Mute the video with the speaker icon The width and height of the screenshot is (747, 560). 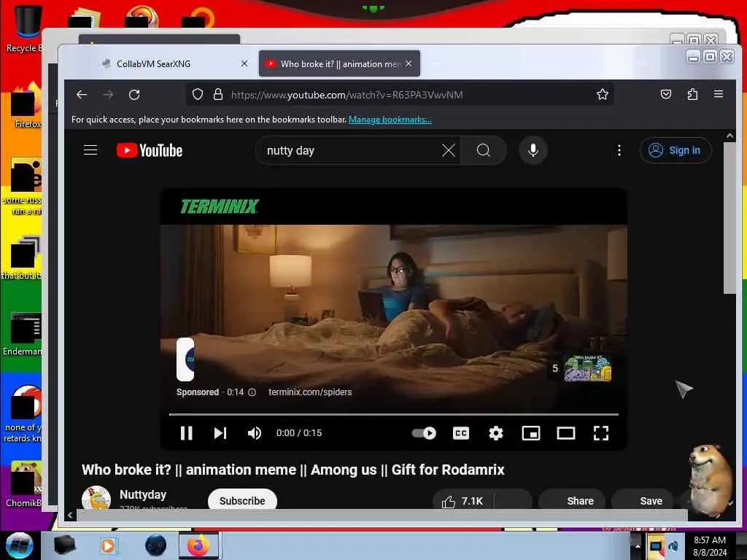pos(255,433)
